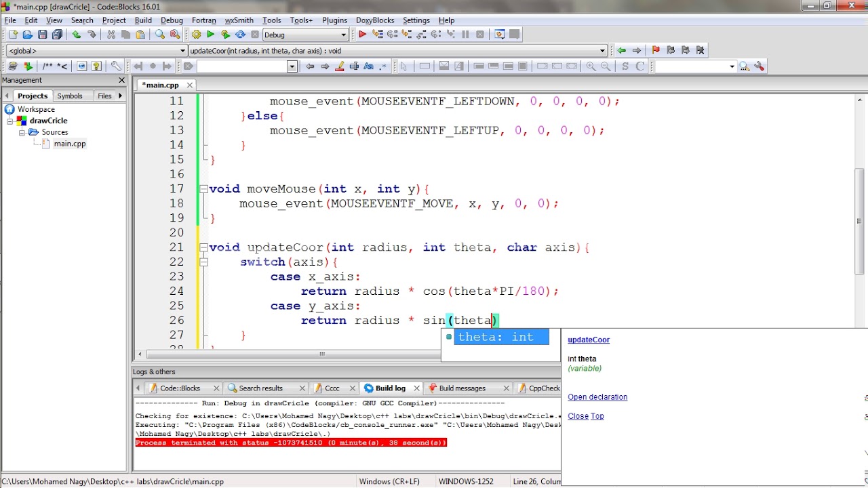Open the File menu
Screen dimensions: 868x488
10,20
